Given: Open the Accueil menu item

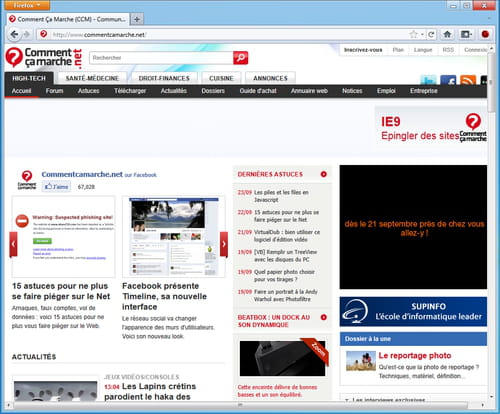Looking at the screenshot, I should tap(22, 91).
